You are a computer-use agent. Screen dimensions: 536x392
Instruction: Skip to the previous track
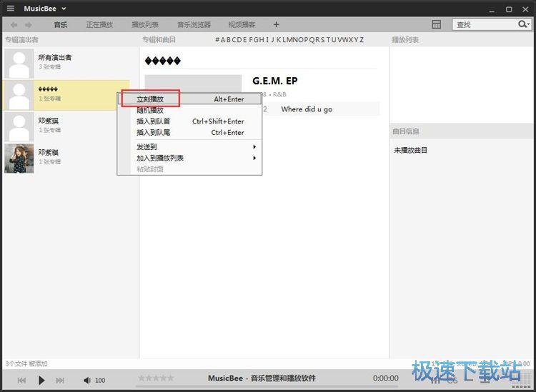[21, 380]
